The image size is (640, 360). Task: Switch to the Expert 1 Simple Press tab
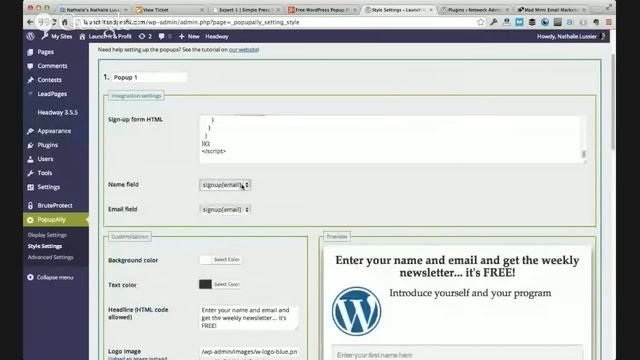(x=246, y=9)
